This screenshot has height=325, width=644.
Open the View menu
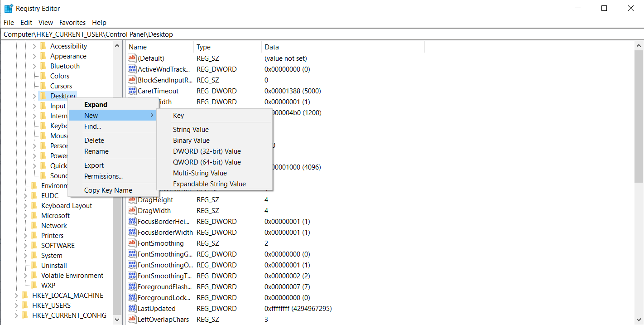[x=46, y=22]
